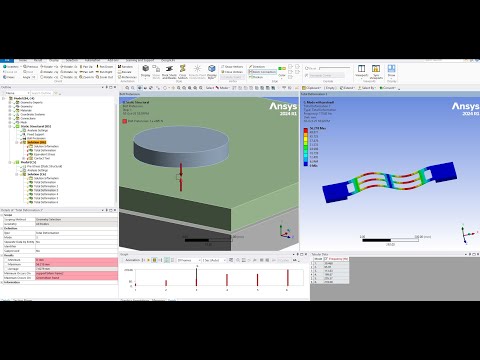The height and width of the screenshot is (360, 480).
Task: Expand the Contact Tool node
Action: [23, 158]
